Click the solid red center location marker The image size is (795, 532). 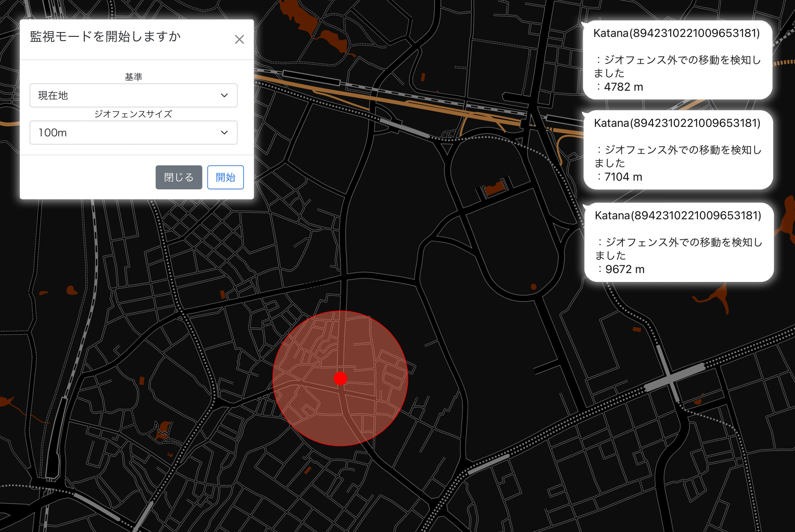(x=340, y=378)
